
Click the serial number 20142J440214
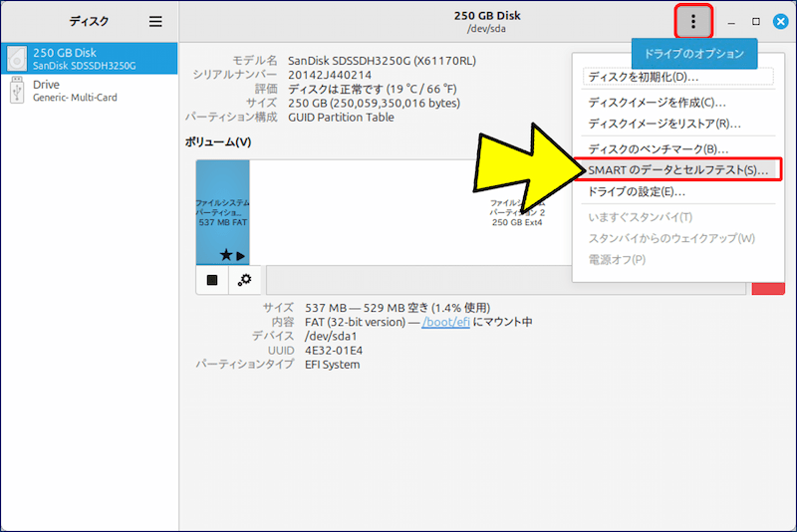tap(330, 75)
